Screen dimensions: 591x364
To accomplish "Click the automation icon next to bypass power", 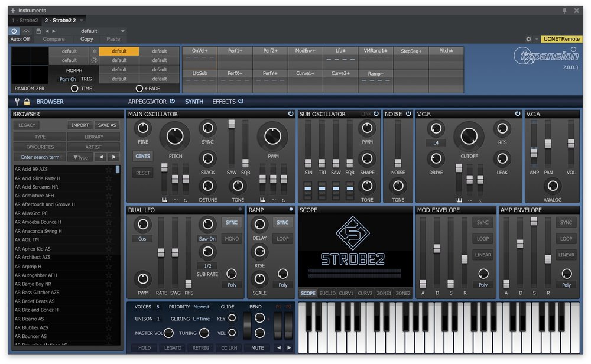I will pyautogui.click(x=26, y=31).
